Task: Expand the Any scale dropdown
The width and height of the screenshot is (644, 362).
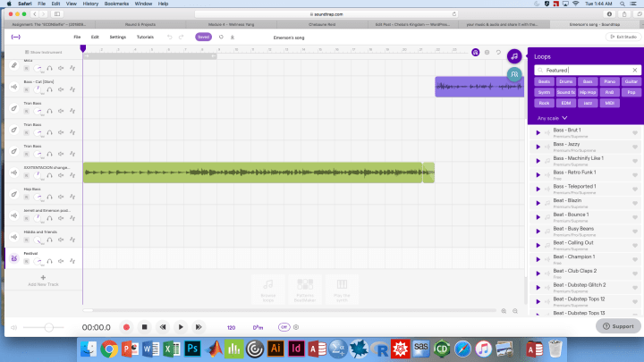Action: (x=552, y=118)
